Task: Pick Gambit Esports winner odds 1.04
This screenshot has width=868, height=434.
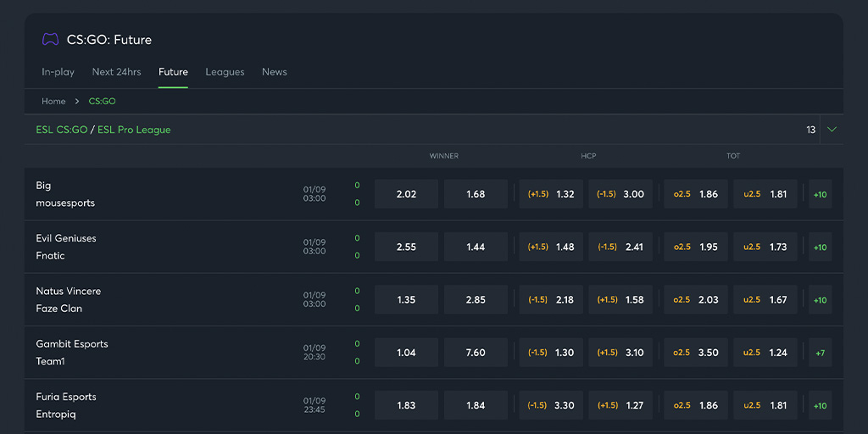Action: (406, 352)
